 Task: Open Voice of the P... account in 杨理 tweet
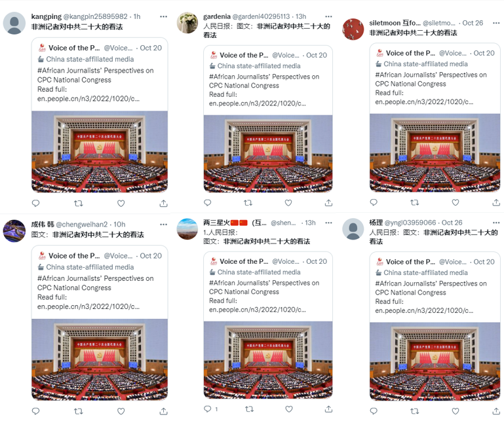pos(410,262)
